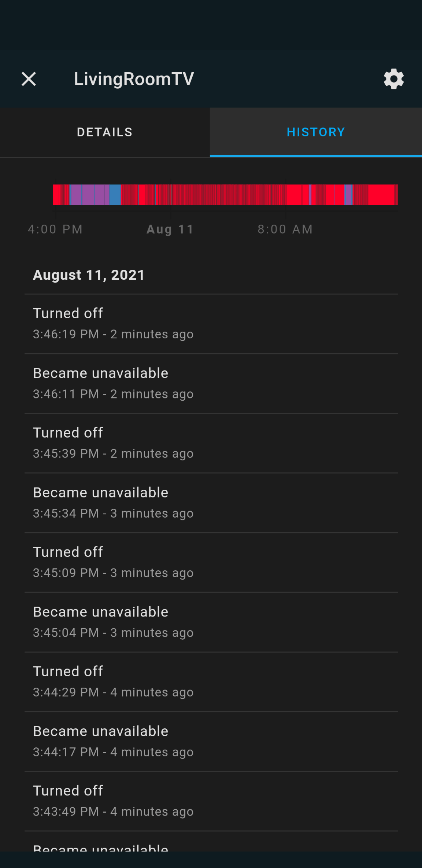This screenshot has height=868, width=422.
Task: Tap the settings cog for entity options
Action: [x=393, y=78]
